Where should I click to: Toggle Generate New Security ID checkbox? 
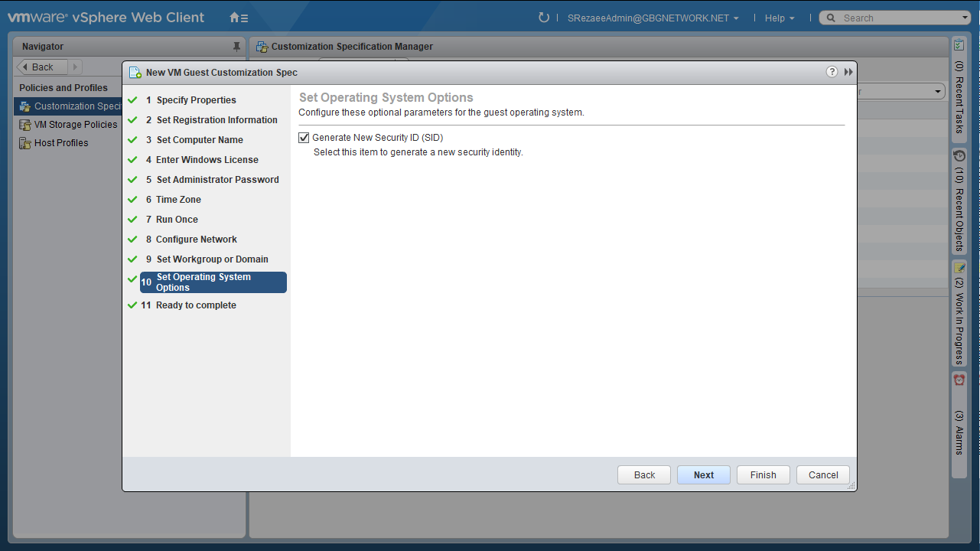304,138
